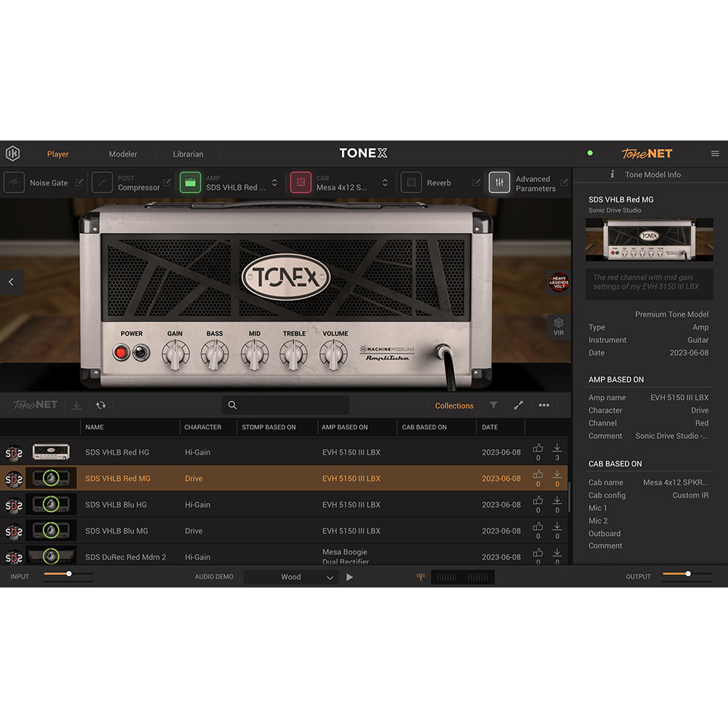Screen dimensions: 728x728
Task: Collapse panel with left chevron arrow
Action: (11, 282)
